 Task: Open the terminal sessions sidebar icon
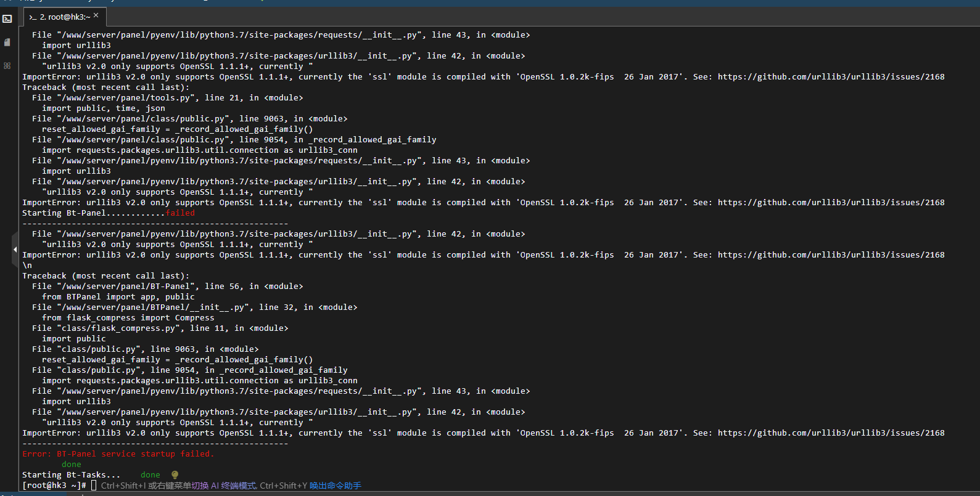(7, 18)
